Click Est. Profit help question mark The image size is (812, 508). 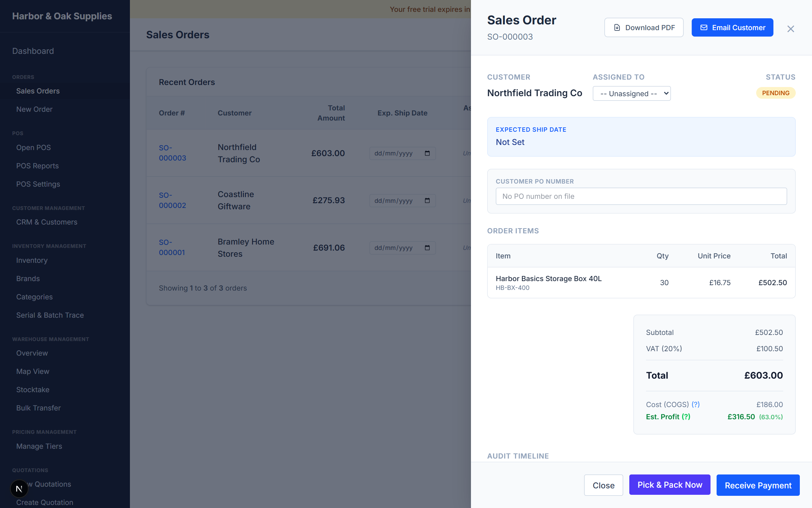pos(686,417)
